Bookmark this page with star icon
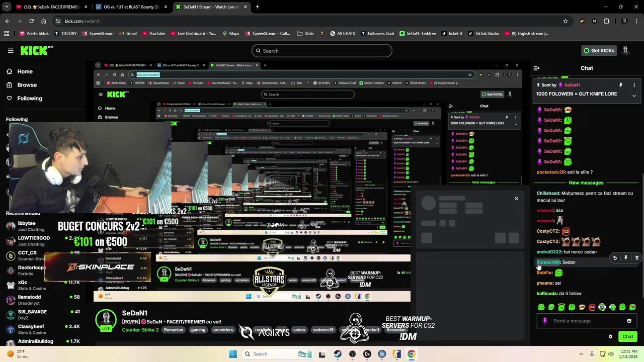The width and height of the screenshot is (644, 362). point(566,21)
